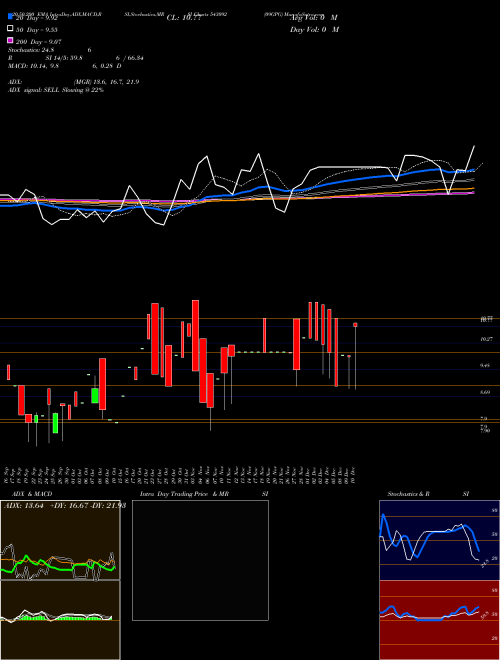Click the 'MACD: 10.14, 9.8' line
The height and width of the screenshot is (660, 500).
[x=33, y=66]
